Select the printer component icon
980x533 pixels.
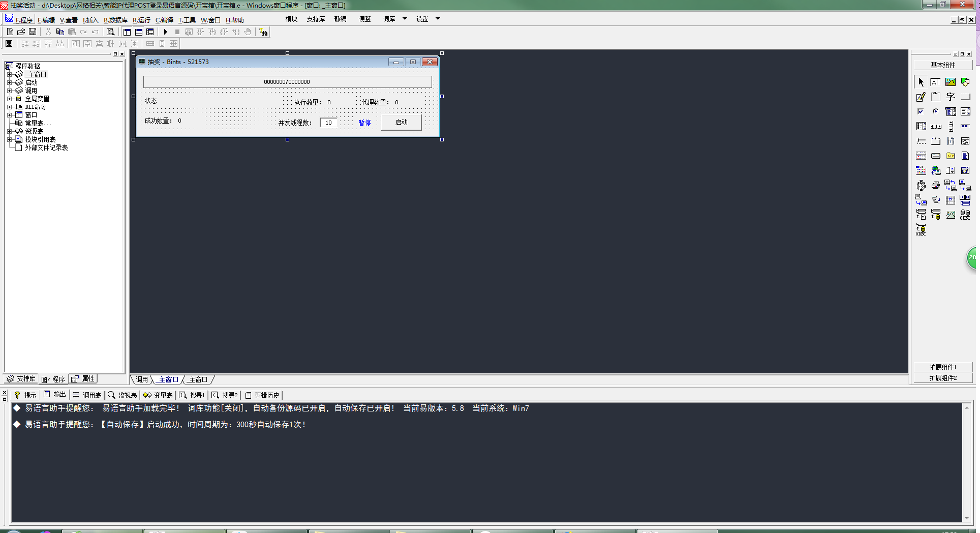point(935,186)
